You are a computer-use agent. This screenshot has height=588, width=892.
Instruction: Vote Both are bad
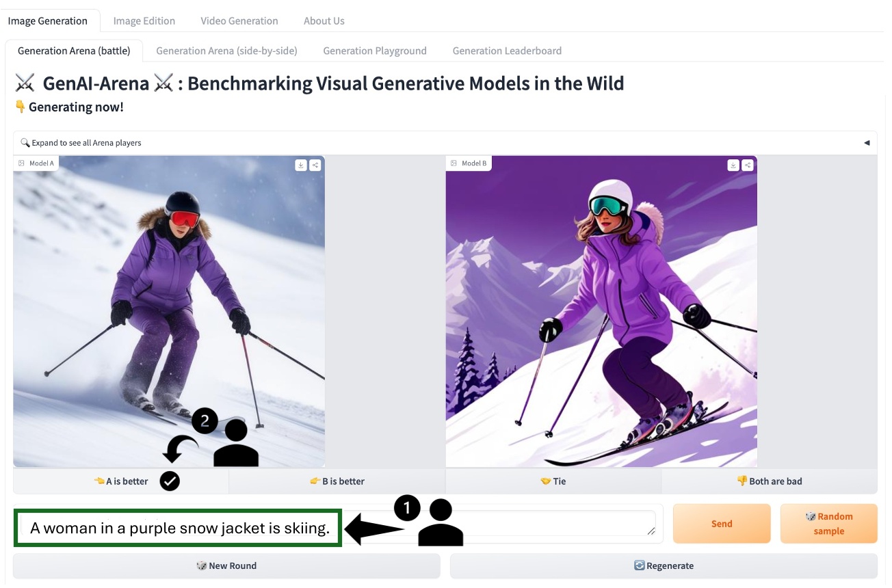pyautogui.click(x=769, y=481)
